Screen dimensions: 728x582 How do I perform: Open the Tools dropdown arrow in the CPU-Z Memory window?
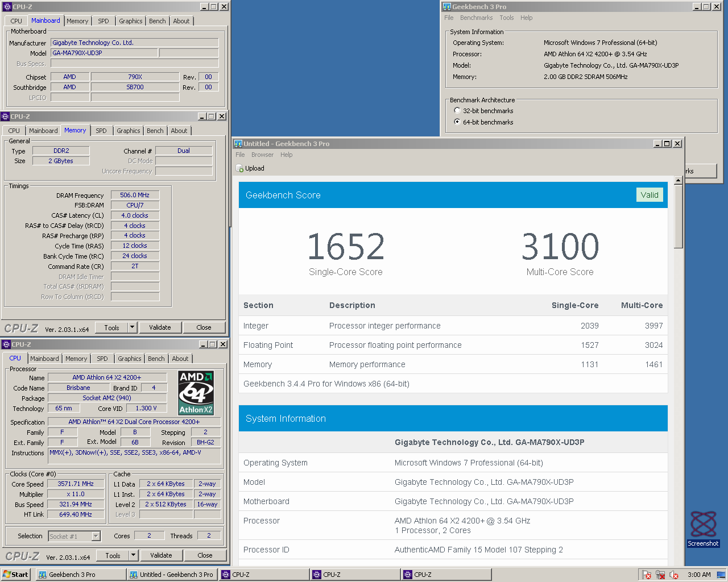pyautogui.click(x=133, y=327)
